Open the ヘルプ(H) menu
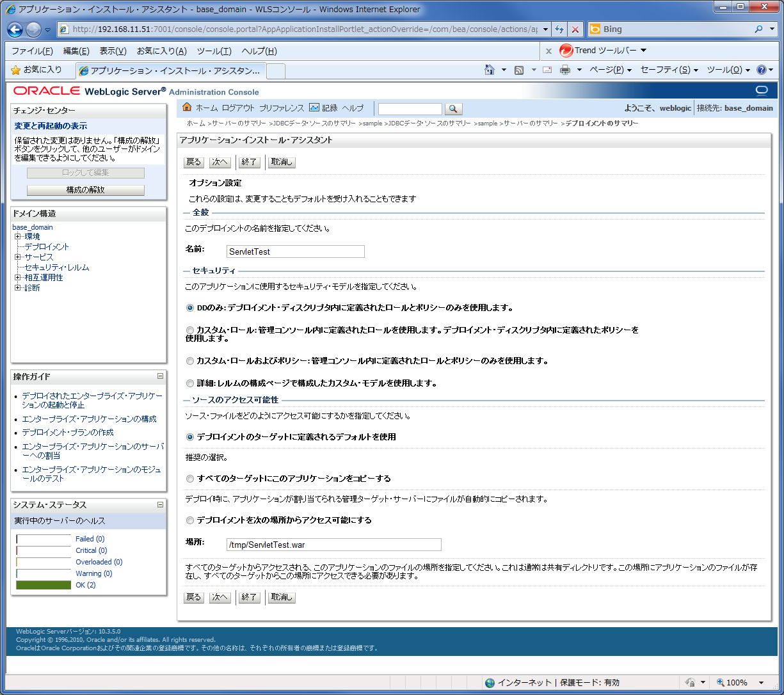Screen dimensions: 784x695 point(259,51)
